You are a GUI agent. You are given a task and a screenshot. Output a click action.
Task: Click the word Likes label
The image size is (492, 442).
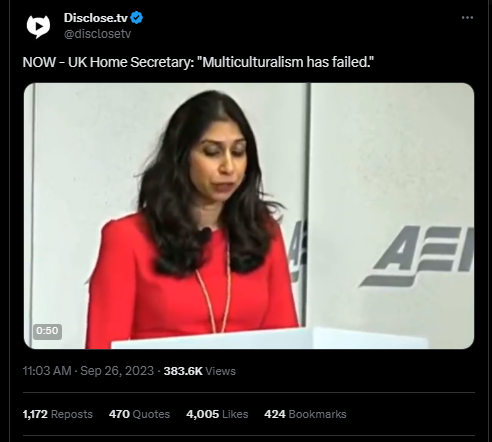[x=235, y=414]
